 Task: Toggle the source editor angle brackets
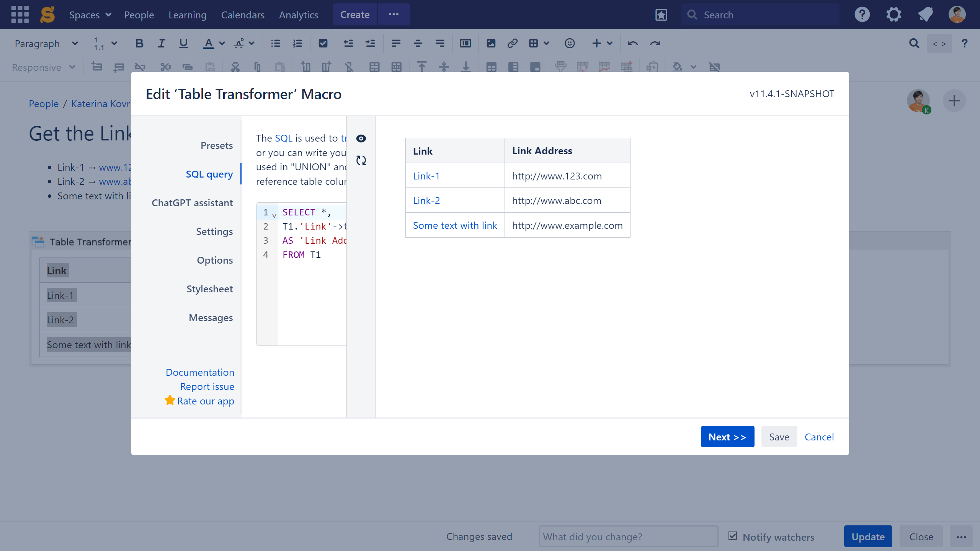(939, 44)
